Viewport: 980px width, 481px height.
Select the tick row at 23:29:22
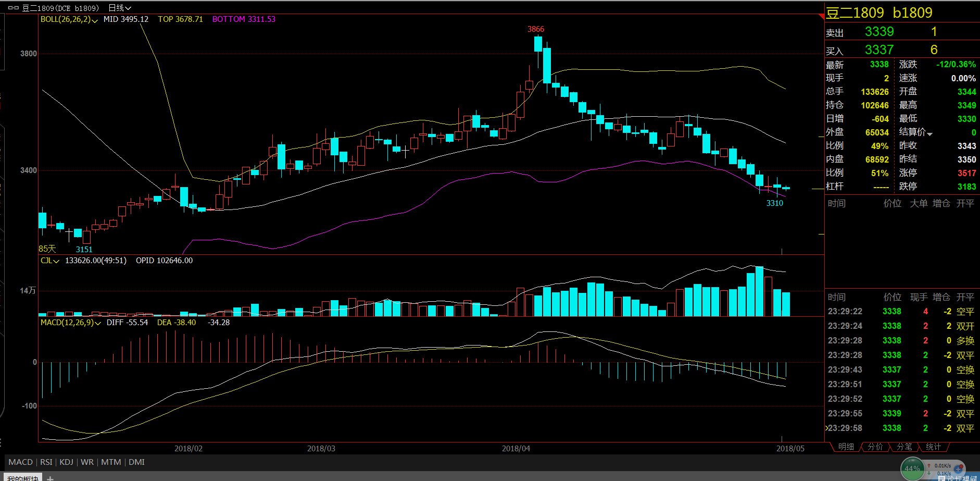click(901, 312)
